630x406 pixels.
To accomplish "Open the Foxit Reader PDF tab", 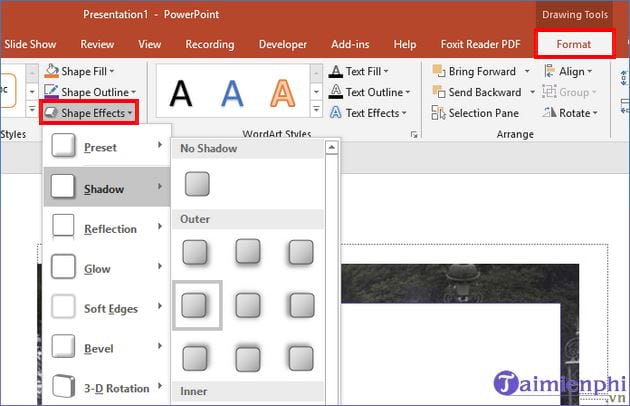I will click(x=481, y=44).
